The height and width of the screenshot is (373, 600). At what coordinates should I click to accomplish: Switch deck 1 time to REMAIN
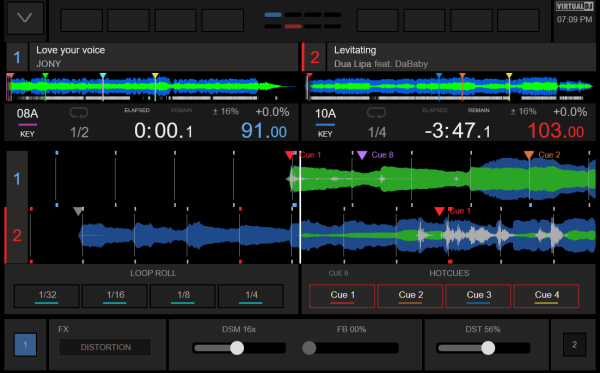[181, 110]
